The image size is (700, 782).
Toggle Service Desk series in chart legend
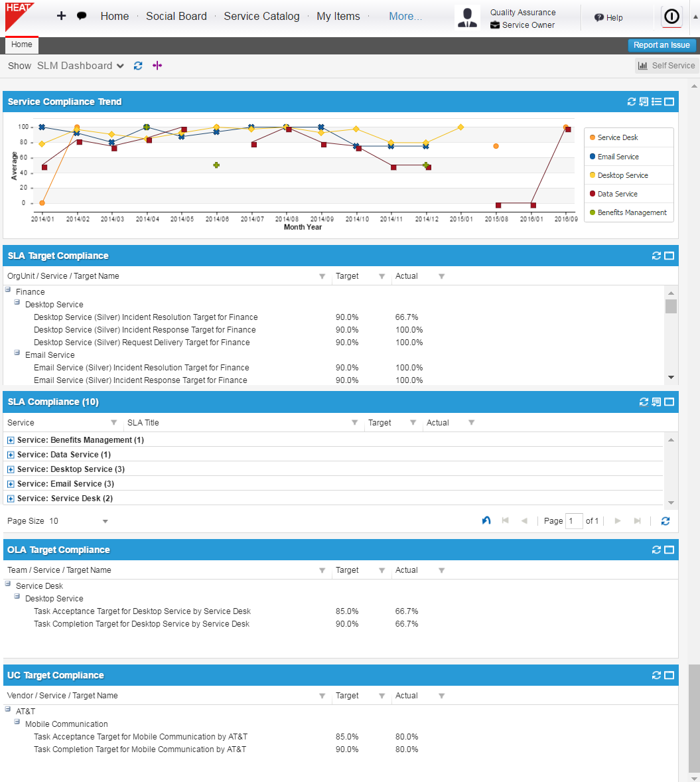[617, 137]
